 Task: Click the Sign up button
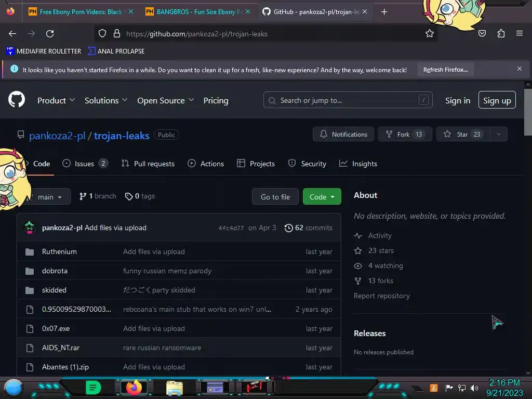(x=497, y=100)
